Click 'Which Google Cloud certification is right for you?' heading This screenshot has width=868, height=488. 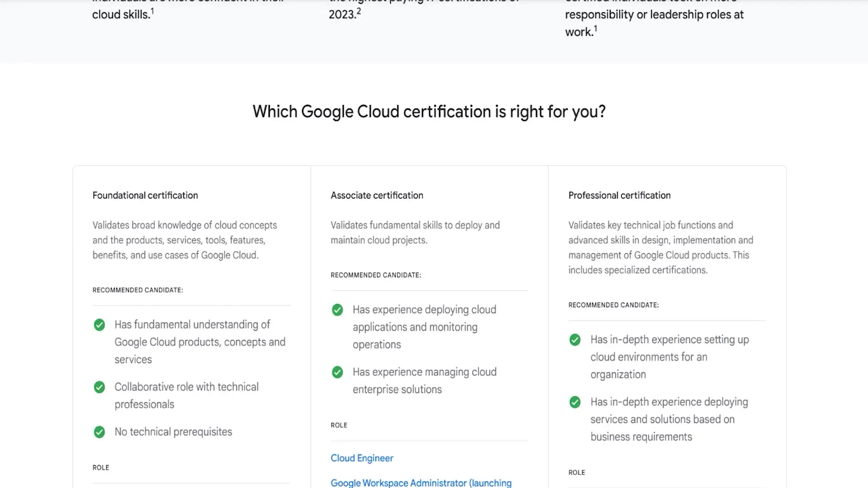point(429,112)
